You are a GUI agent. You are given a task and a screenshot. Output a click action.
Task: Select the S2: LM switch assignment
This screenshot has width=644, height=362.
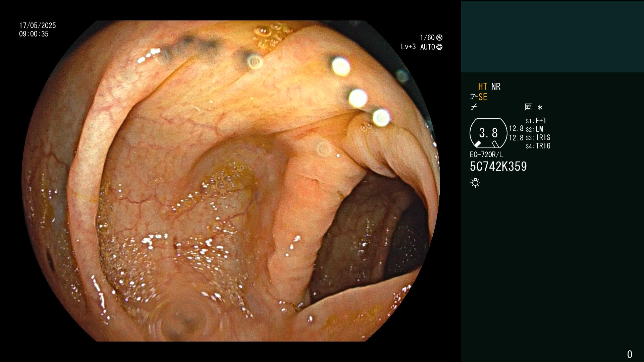(x=534, y=129)
